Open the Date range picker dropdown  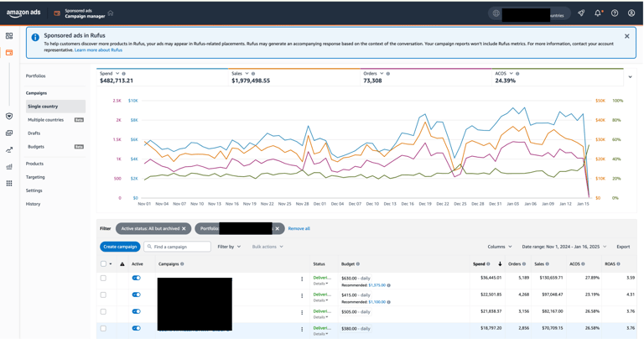[x=563, y=247]
